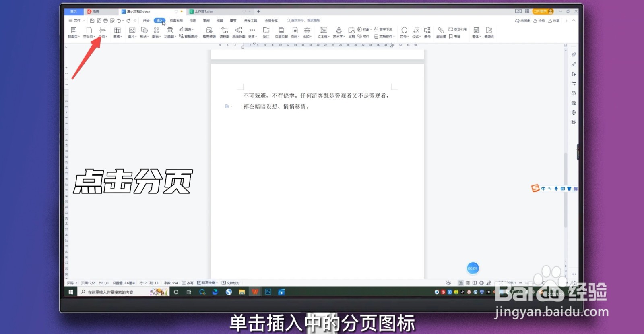The width and height of the screenshot is (644, 334).
Task: Undo the last action
Action: tap(119, 21)
